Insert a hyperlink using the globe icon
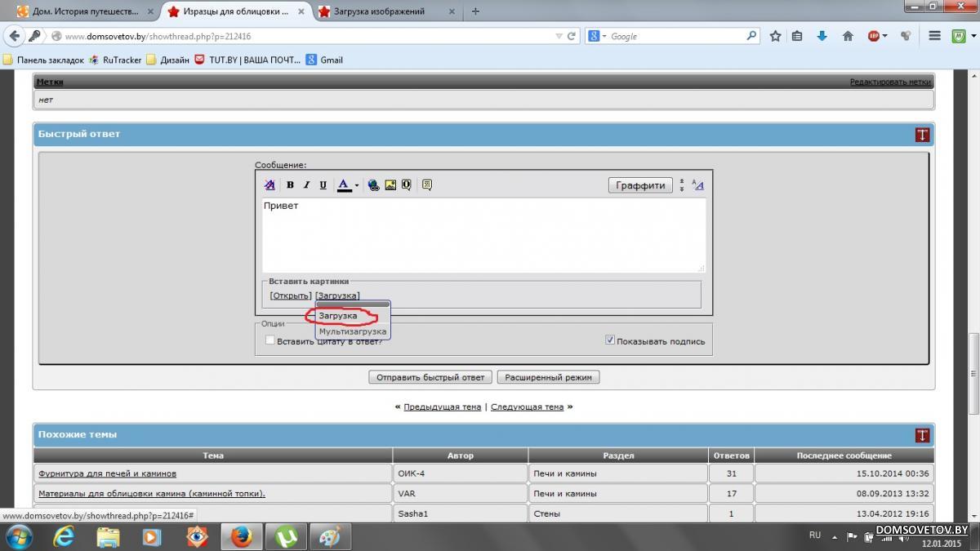 click(373, 185)
